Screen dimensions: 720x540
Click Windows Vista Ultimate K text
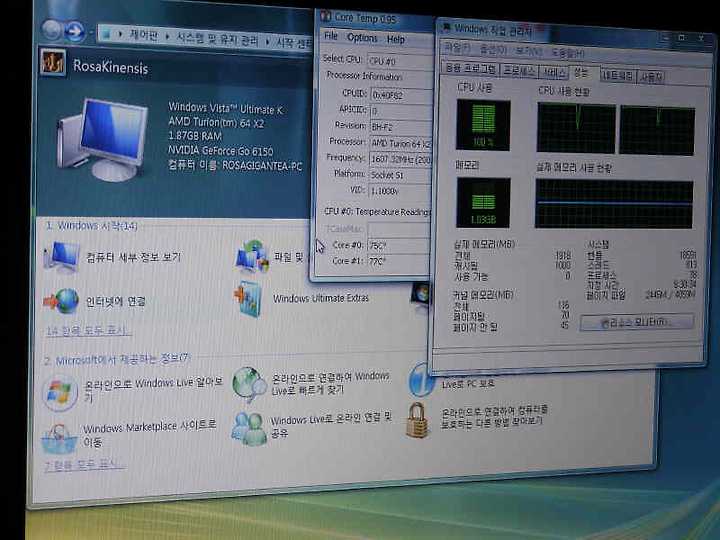click(x=226, y=109)
